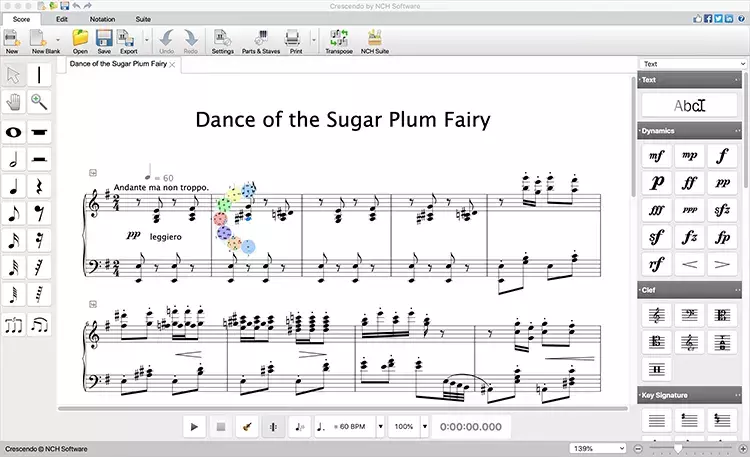The width and height of the screenshot is (750, 457).
Task: Add the fortissimo ff dynamic
Action: coord(689,183)
